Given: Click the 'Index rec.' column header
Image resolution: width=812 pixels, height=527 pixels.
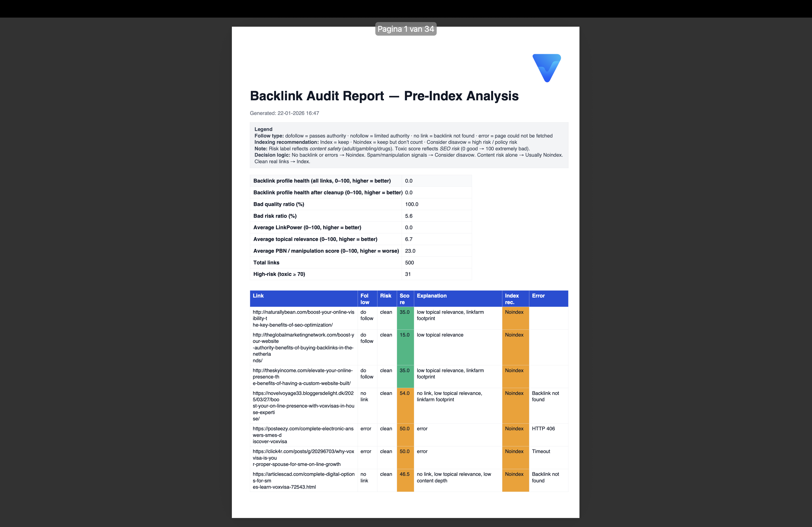Looking at the screenshot, I should pos(512,299).
